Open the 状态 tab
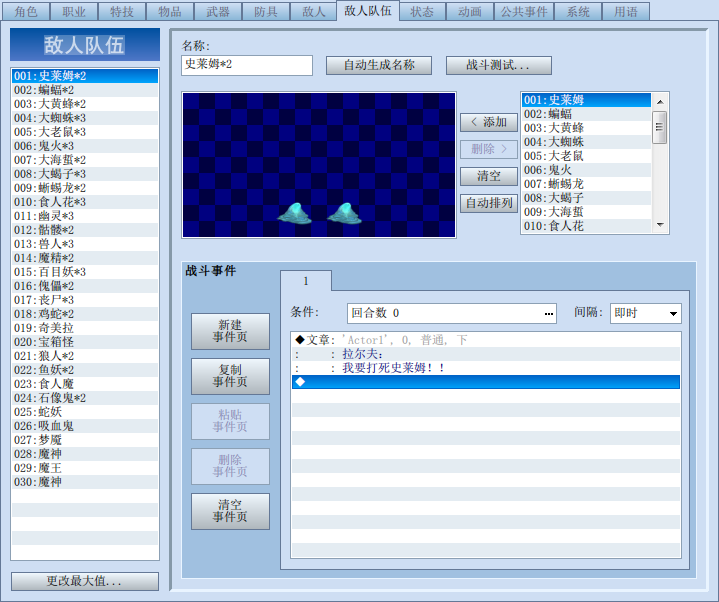The height and width of the screenshot is (602, 719). (x=422, y=11)
